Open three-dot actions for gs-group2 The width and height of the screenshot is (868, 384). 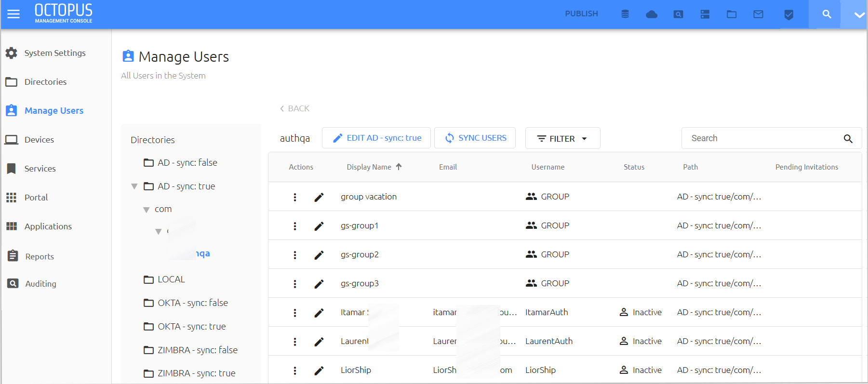point(295,255)
